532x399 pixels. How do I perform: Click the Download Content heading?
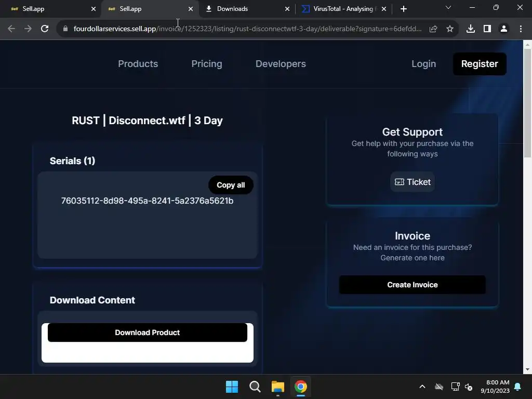point(92,300)
